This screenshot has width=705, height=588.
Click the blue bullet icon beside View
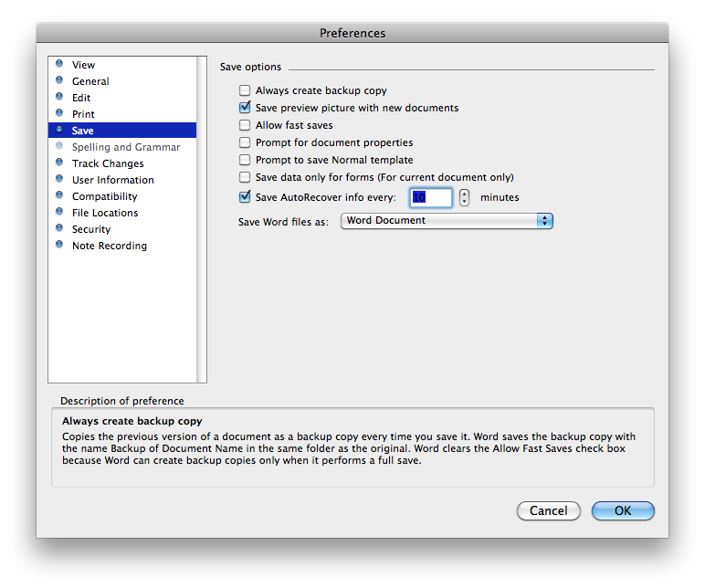[x=58, y=63]
